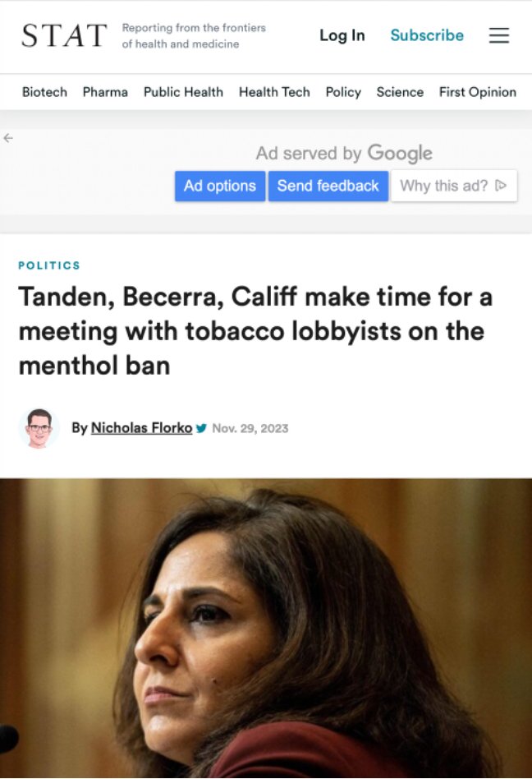Click the back arrow on ad
Viewport: 532px width, 779px height.
(8, 138)
